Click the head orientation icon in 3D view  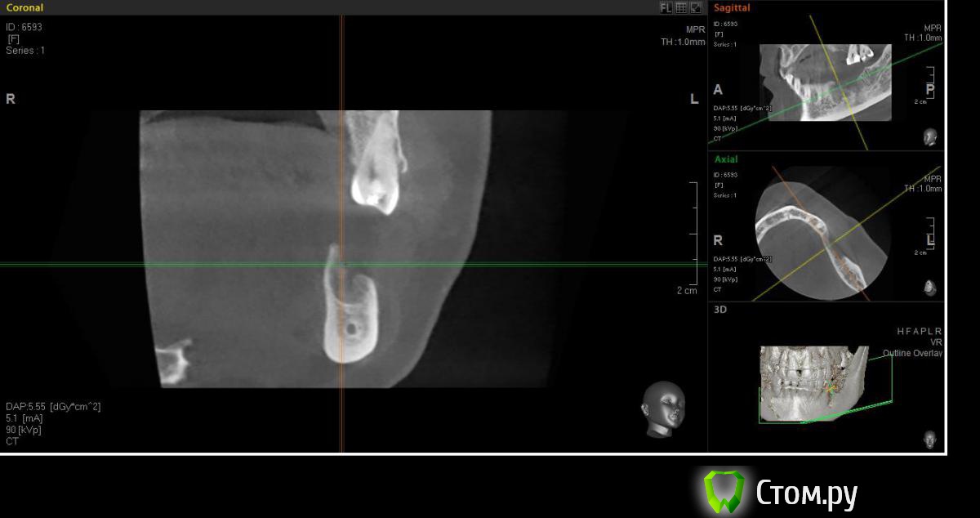tap(929, 439)
